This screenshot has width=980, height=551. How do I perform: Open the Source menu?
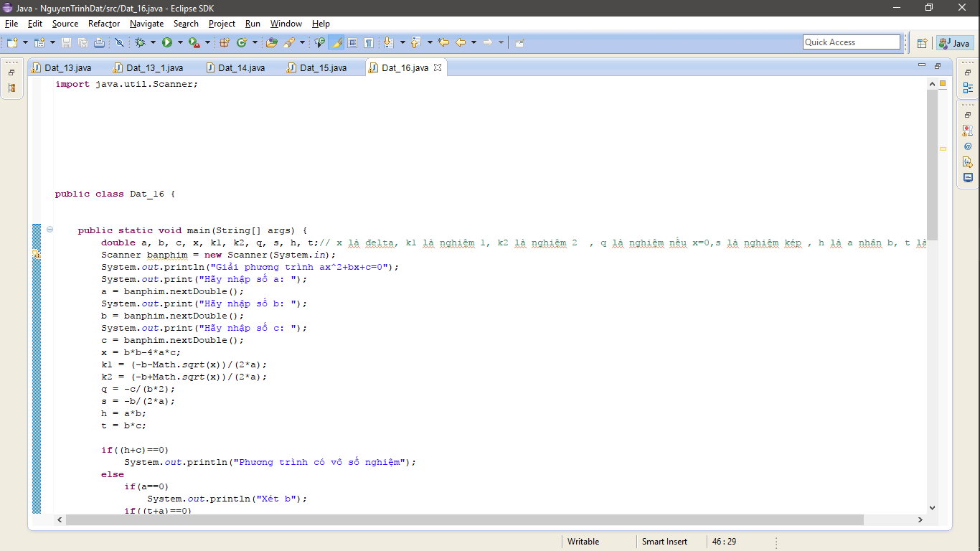click(x=65, y=24)
